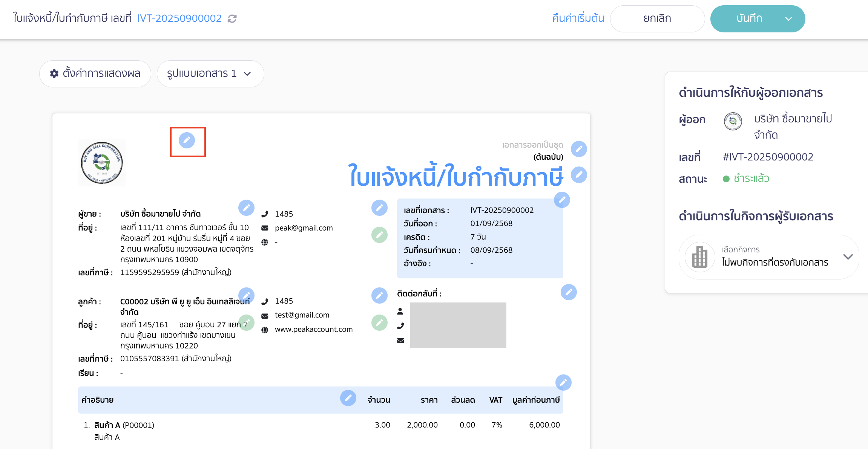Edit seller phone and email pencil icon

click(380, 208)
